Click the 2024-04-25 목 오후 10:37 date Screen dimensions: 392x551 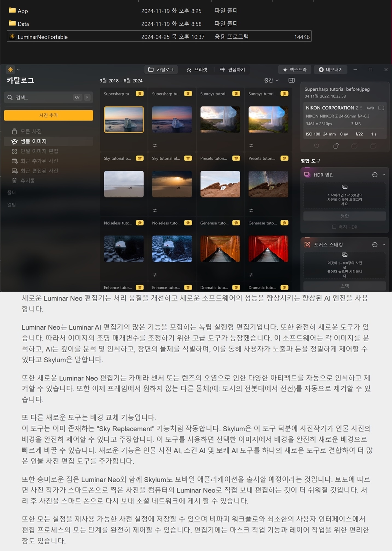[x=173, y=37]
